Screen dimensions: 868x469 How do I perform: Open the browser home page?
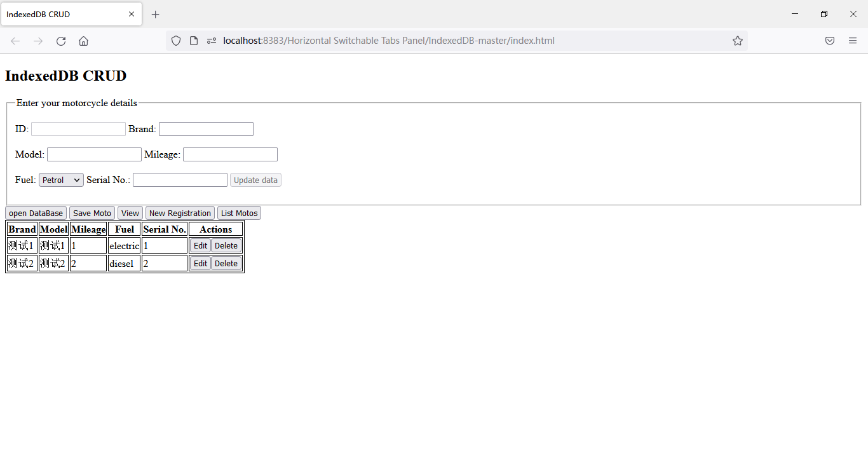pyautogui.click(x=83, y=41)
